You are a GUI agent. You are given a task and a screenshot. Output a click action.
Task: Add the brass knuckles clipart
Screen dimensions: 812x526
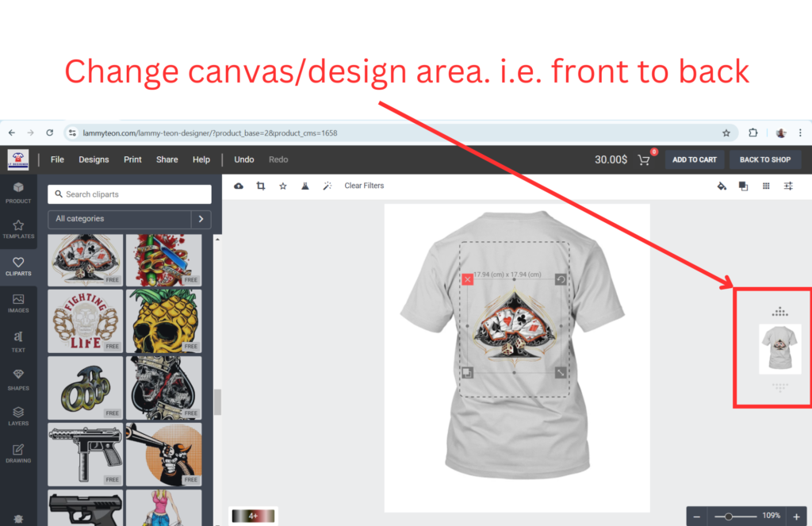tap(86, 388)
